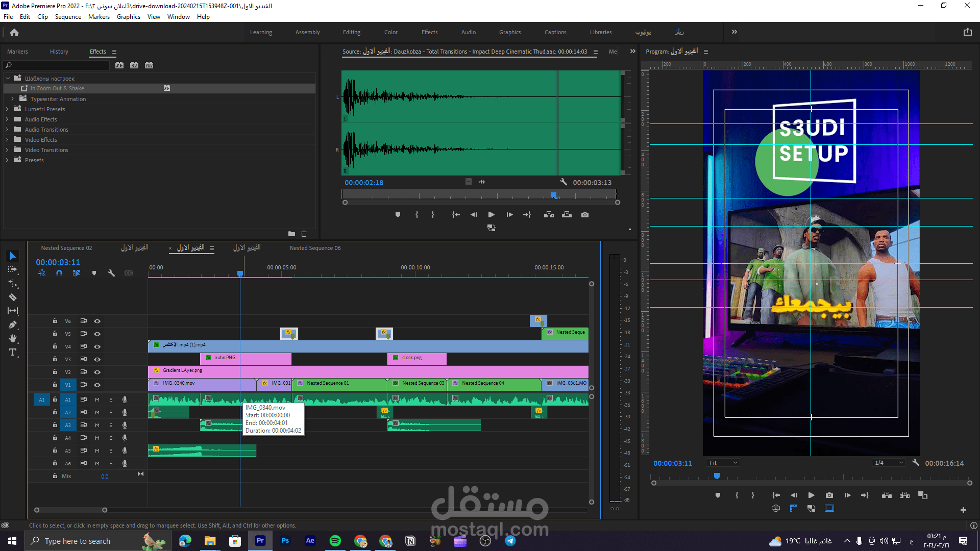
Task: Select the Pen tool
Action: (13, 324)
